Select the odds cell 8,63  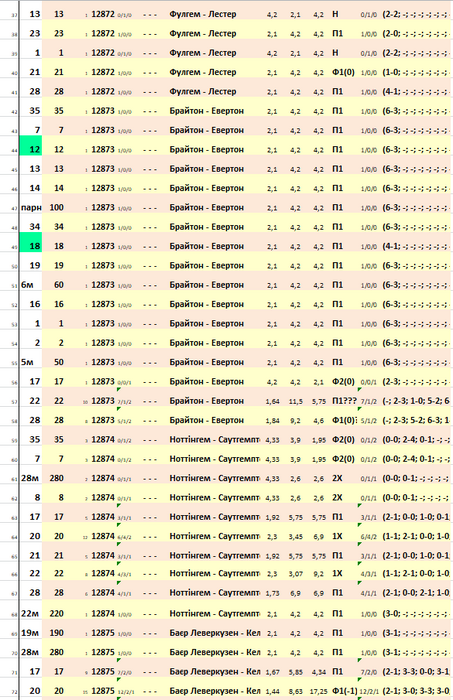[295, 692]
